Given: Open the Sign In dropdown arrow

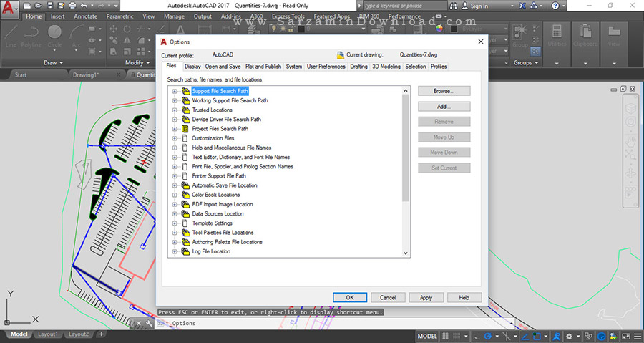Looking at the screenshot, I should (512, 6).
